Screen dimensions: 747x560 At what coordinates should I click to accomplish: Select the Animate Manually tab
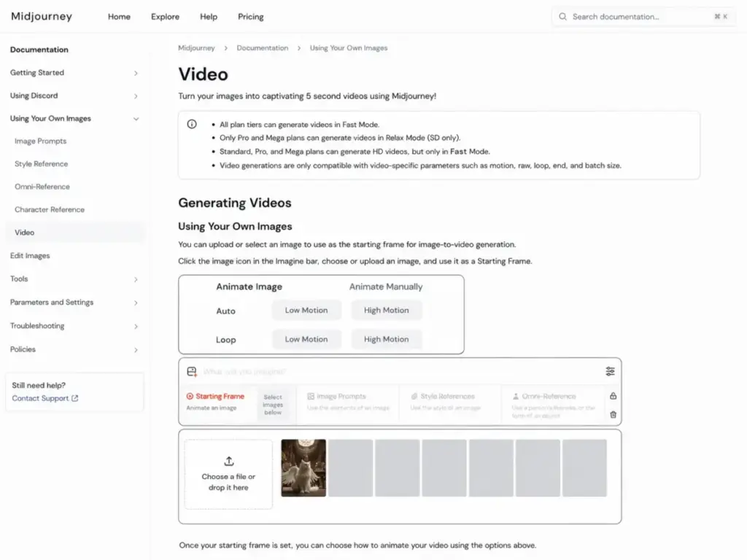[386, 287]
